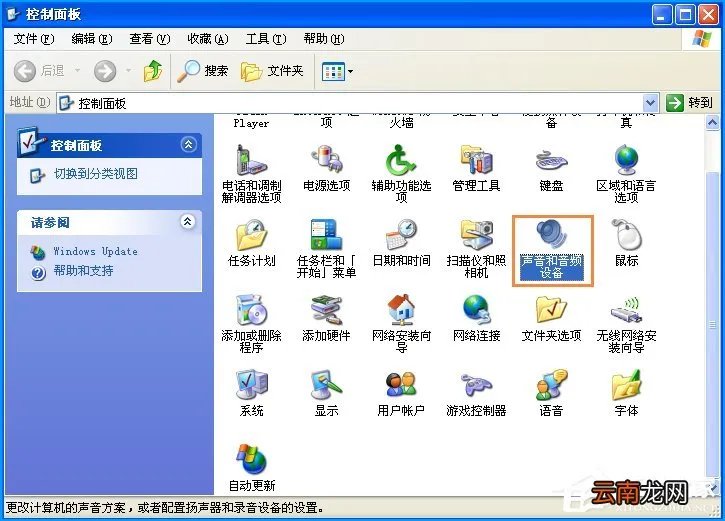
Task: Open 添加或删除程序 icon
Action: tap(252, 324)
